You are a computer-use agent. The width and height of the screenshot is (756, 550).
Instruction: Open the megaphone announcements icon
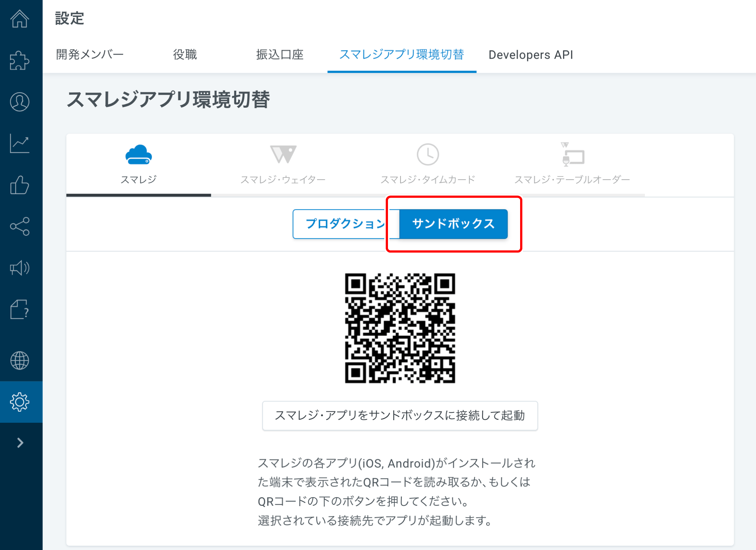click(20, 268)
